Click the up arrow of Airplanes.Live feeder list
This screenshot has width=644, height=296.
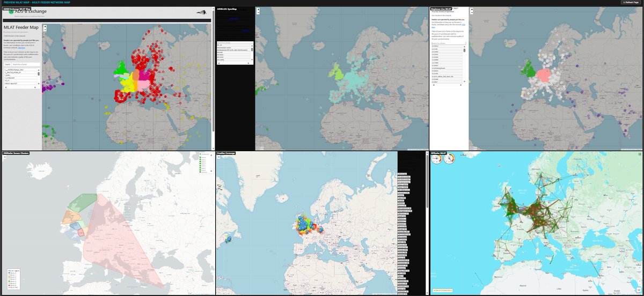click(464, 47)
